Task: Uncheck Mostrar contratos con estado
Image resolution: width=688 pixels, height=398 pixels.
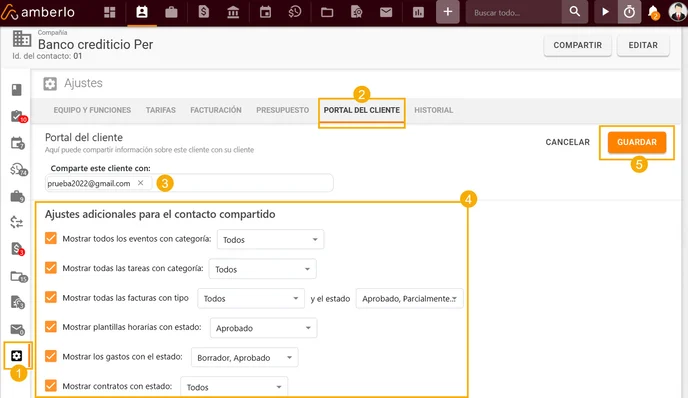Action: tap(51, 386)
